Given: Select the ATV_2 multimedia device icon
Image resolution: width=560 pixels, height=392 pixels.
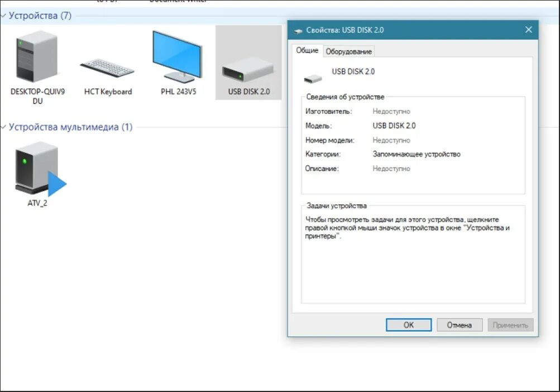Looking at the screenshot, I should [40, 169].
